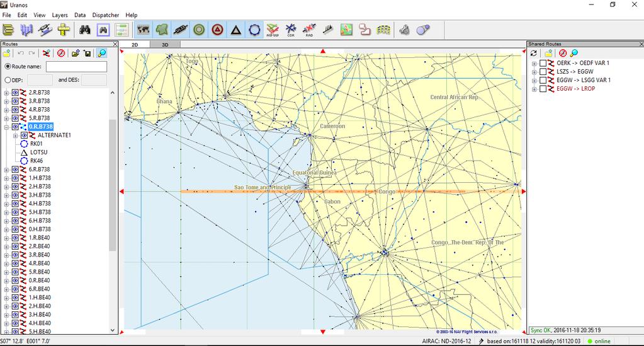
Task: Click the framed binoculars toolbar icon
Action: click(x=103, y=30)
